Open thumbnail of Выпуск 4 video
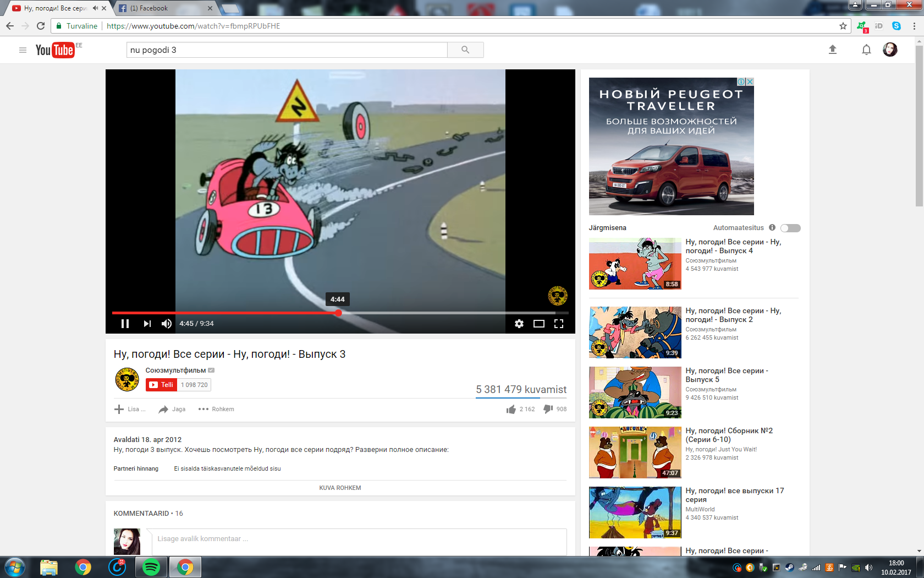This screenshot has height=578, width=924. point(635,264)
